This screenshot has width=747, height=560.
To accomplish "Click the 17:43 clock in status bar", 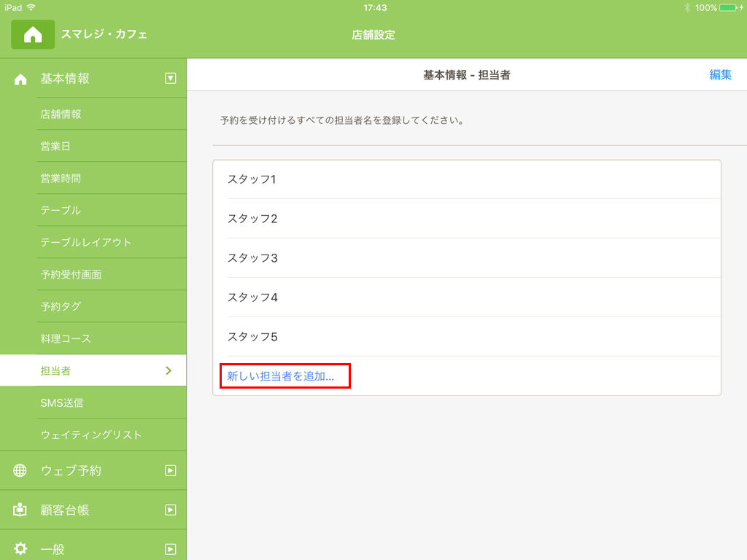I will (375, 7).
